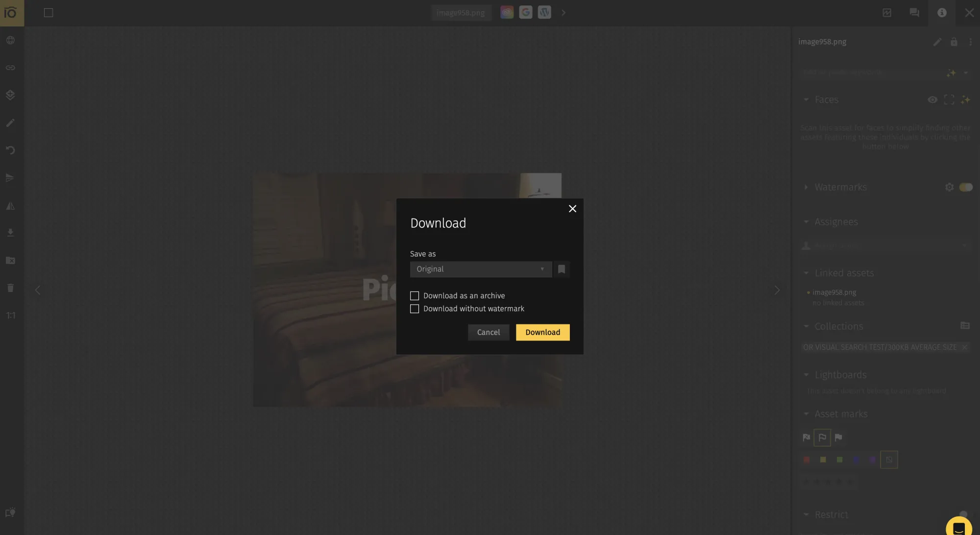This screenshot has width=980, height=535.
Task: Click the globe website icon in left sidebar
Action: pos(10,40)
